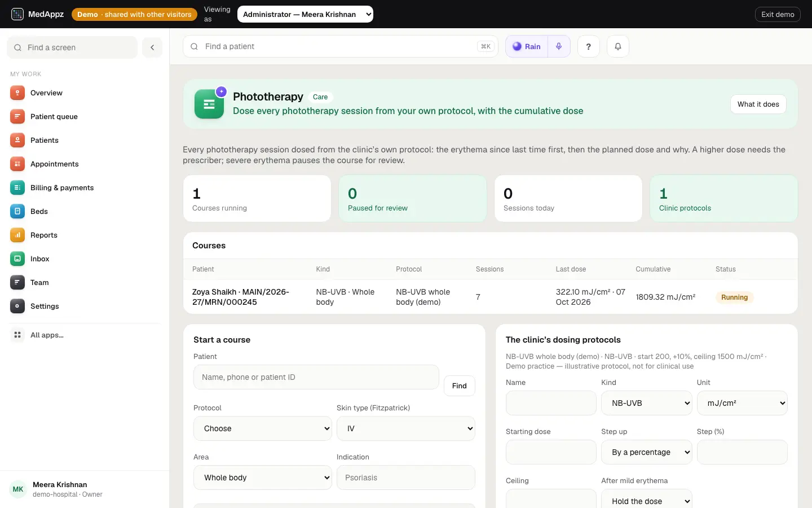The width and height of the screenshot is (812, 508).
Task: Click the Rain assistant button
Action: [527, 46]
